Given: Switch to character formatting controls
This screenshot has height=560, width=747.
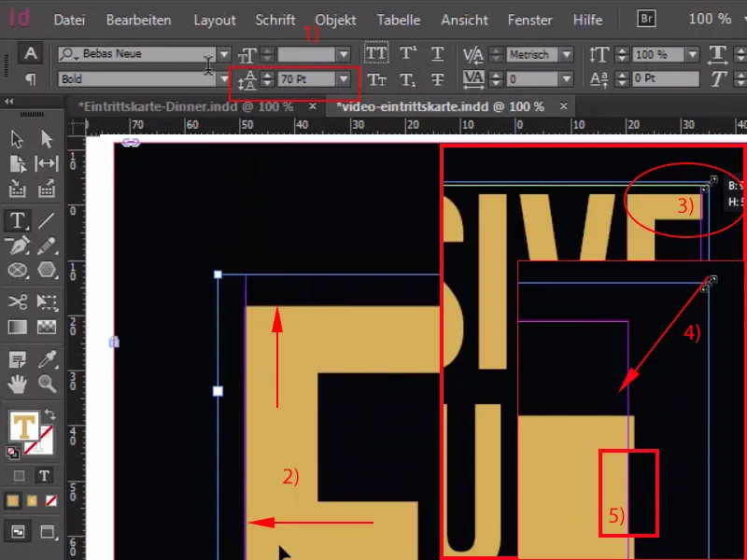Looking at the screenshot, I should tap(31, 53).
